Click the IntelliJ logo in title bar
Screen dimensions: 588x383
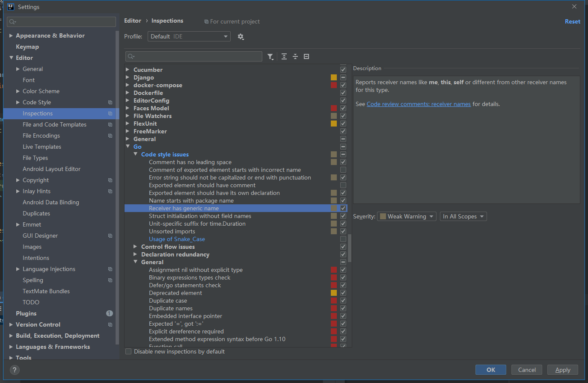click(x=11, y=7)
